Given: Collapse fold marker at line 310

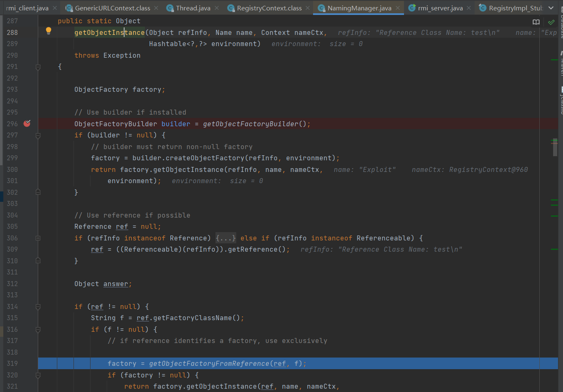Looking at the screenshot, I should [38, 261].
